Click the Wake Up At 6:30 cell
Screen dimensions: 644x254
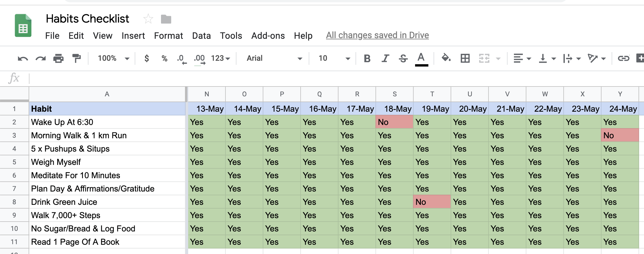pyautogui.click(x=107, y=122)
